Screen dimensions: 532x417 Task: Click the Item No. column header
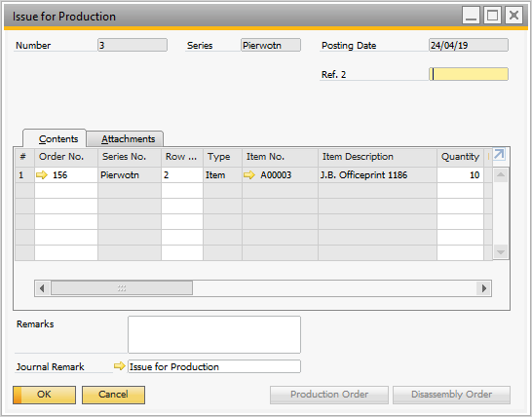(281, 157)
